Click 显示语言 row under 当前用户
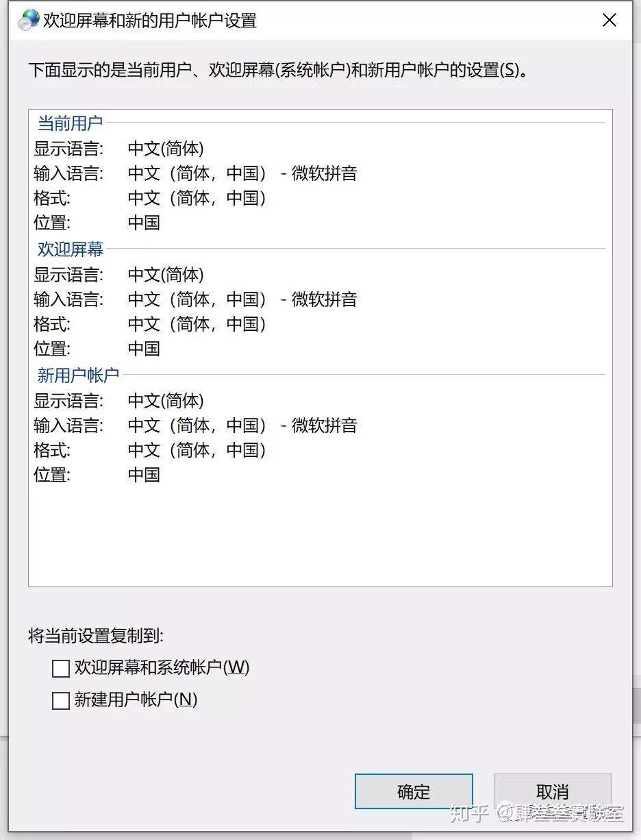The width and height of the screenshot is (641, 840). (68, 149)
